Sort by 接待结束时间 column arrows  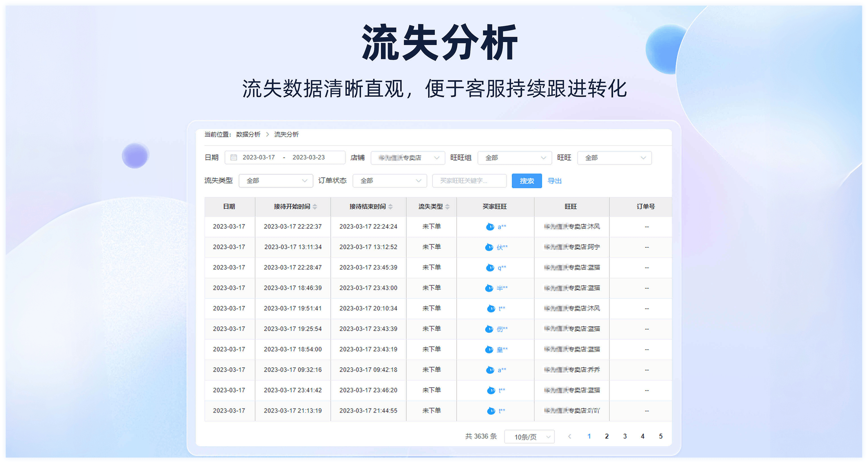[x=390, y=206]
